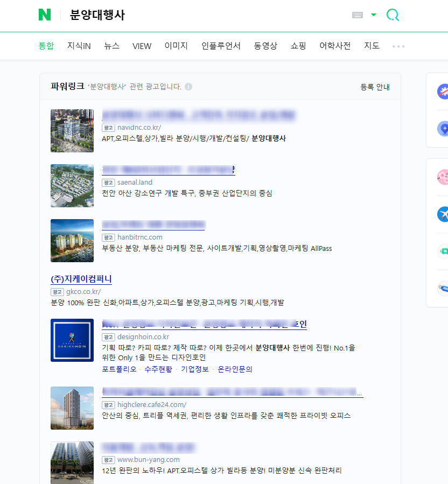Click the gkco.co.kr/ URL link
Screen dimensions: 448x484
coord(83,291)
